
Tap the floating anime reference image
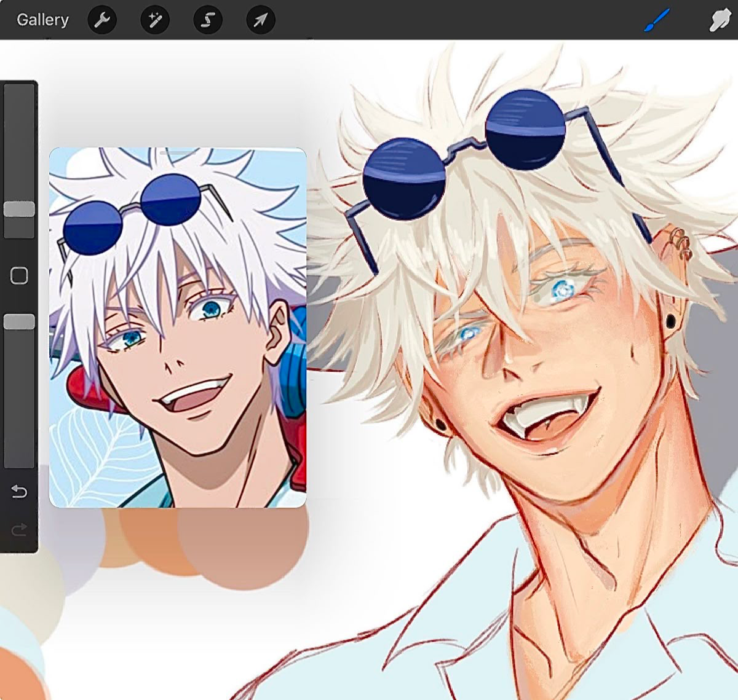pos(178,328)
